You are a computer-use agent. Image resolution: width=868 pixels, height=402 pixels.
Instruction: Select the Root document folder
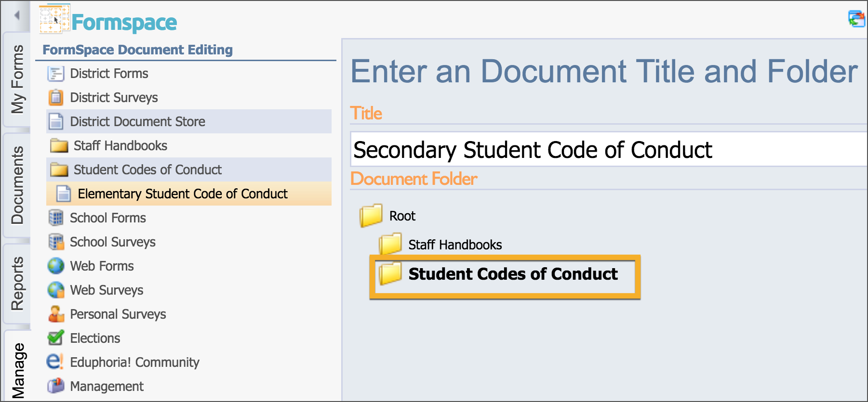tap(388, 216)
